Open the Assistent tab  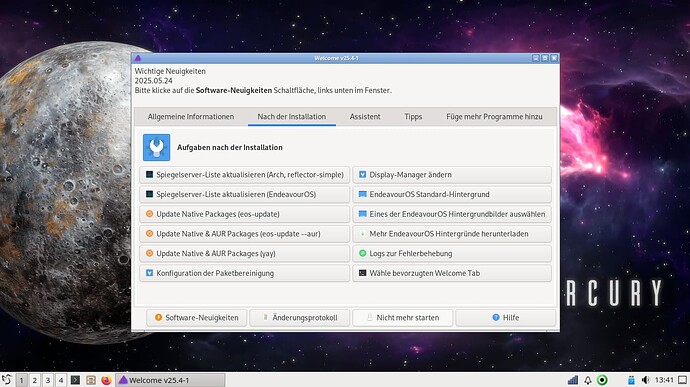[365, 117]
